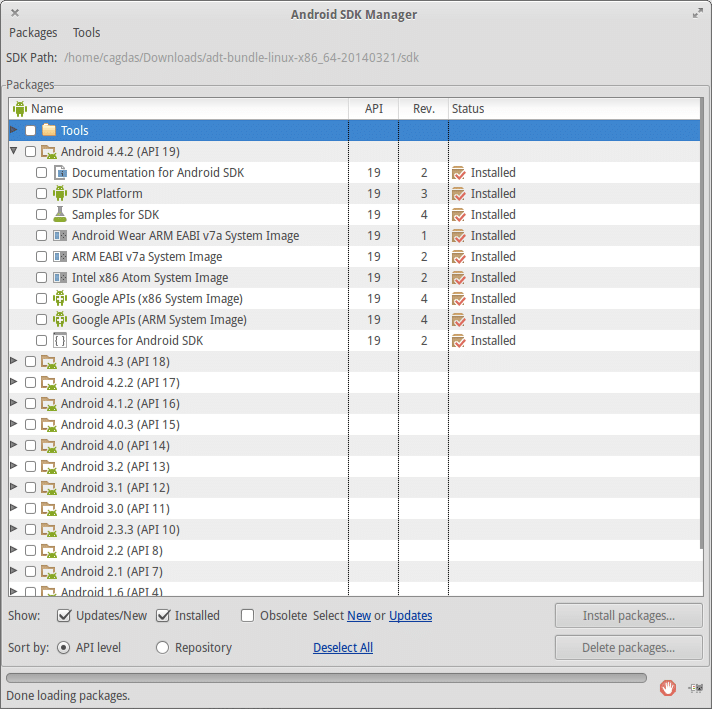This screenshot has height=709, width=712.
Task: Open the Tools menu
Action: [86, 33]
